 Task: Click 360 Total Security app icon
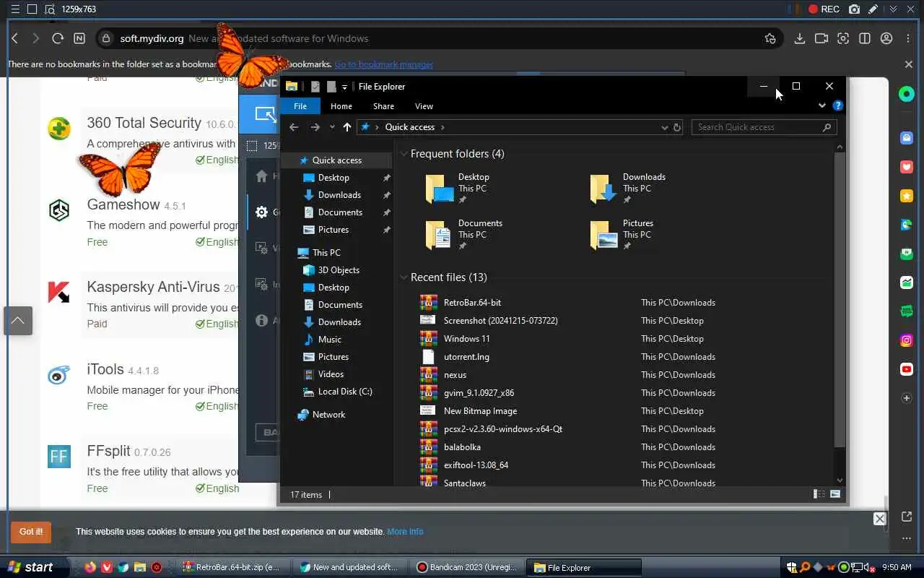(59, 129)
